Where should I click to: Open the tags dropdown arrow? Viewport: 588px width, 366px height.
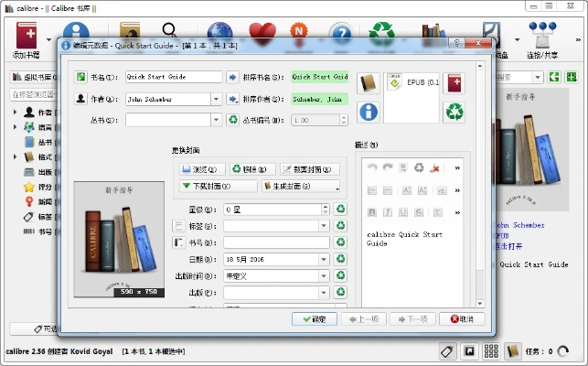pyautogui.click(x=324, y=226)
